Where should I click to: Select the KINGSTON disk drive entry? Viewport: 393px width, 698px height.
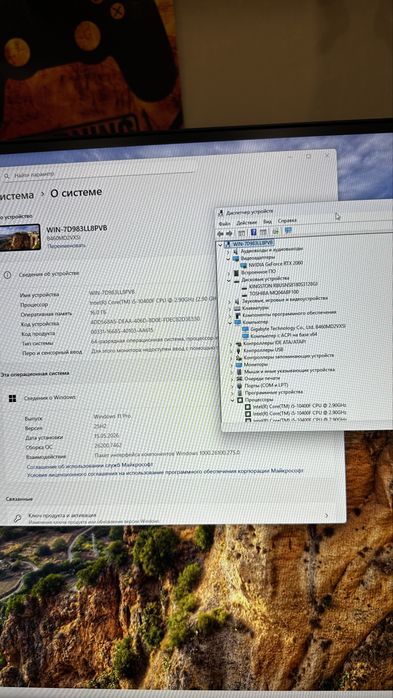point(284,284)
